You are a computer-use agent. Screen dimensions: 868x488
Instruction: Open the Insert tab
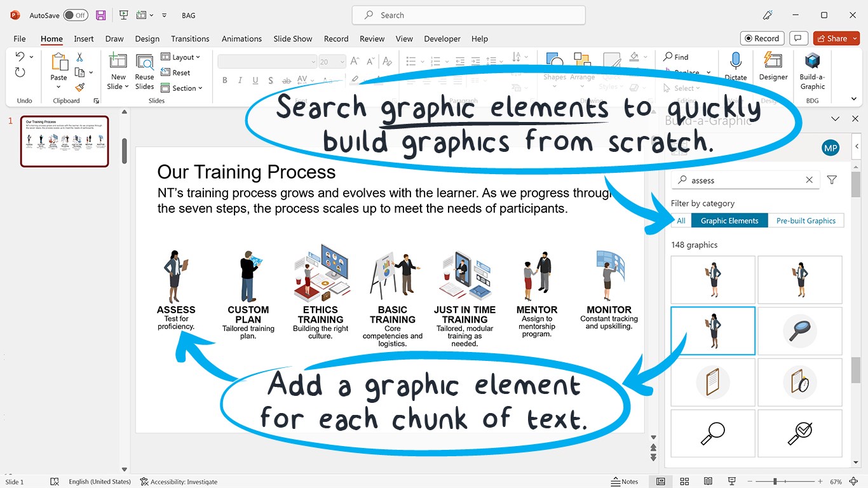point(84,39)
